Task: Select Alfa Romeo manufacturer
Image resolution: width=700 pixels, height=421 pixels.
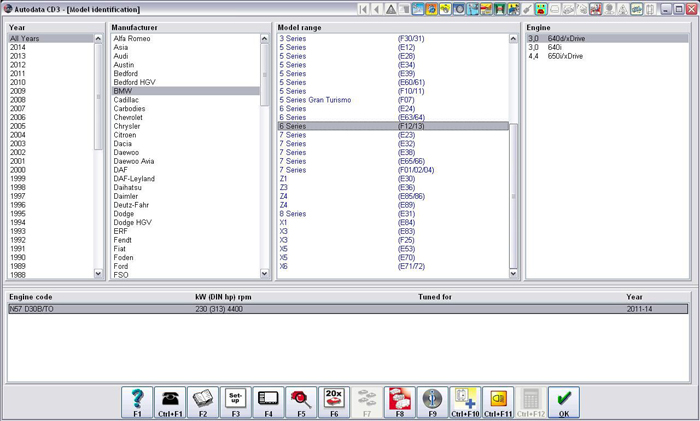Action: (132, 38)
